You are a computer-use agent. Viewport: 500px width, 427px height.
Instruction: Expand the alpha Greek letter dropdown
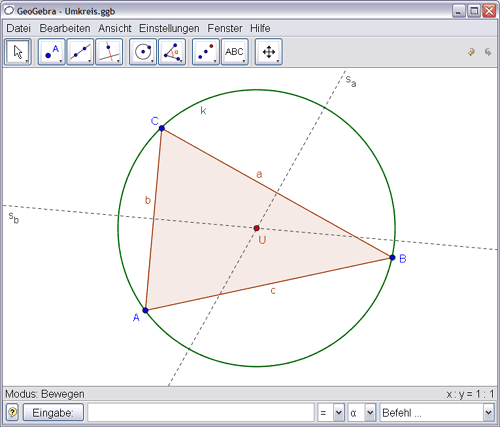pos(370,413)
